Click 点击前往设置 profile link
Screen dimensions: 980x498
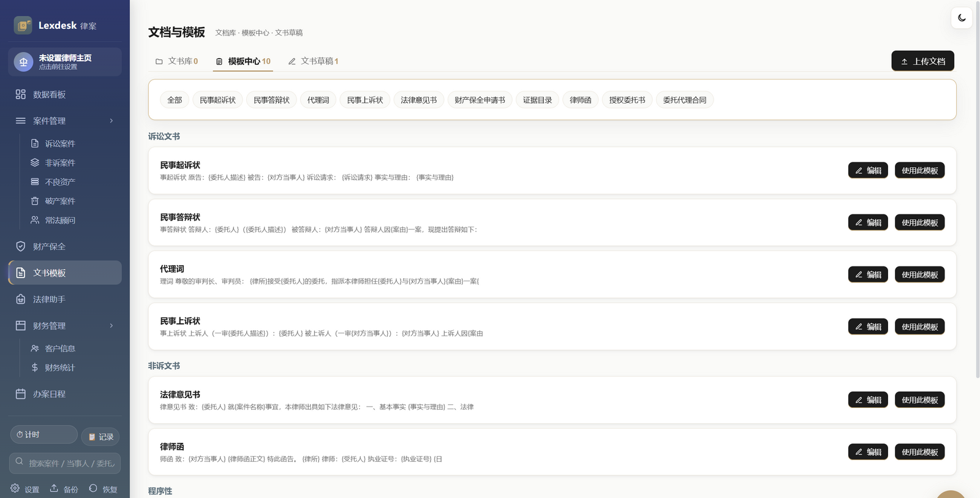pos(58,67)
